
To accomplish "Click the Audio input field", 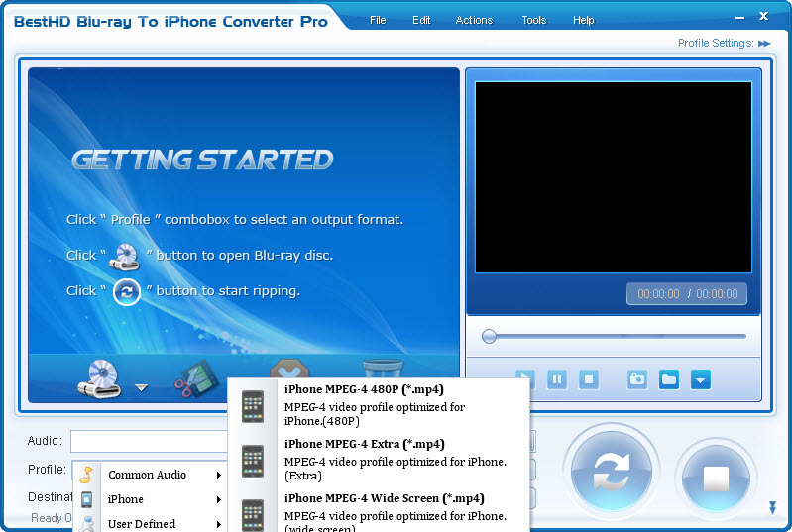I will [x=149, y=442].
